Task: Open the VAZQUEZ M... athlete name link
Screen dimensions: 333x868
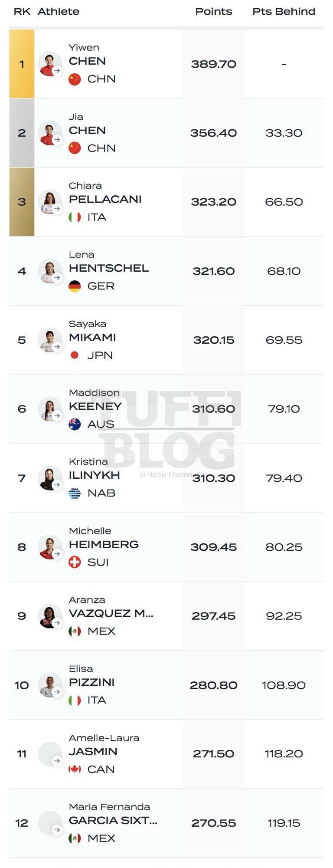Action: point(111,613)
